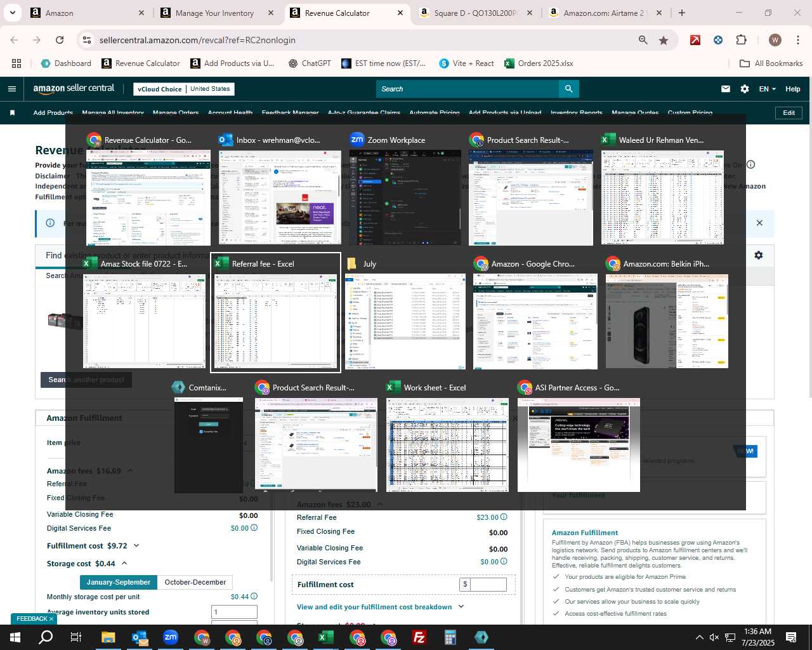
Task: Select Referral fee Excel window thumbnail
Action: [x=275, y=321]
